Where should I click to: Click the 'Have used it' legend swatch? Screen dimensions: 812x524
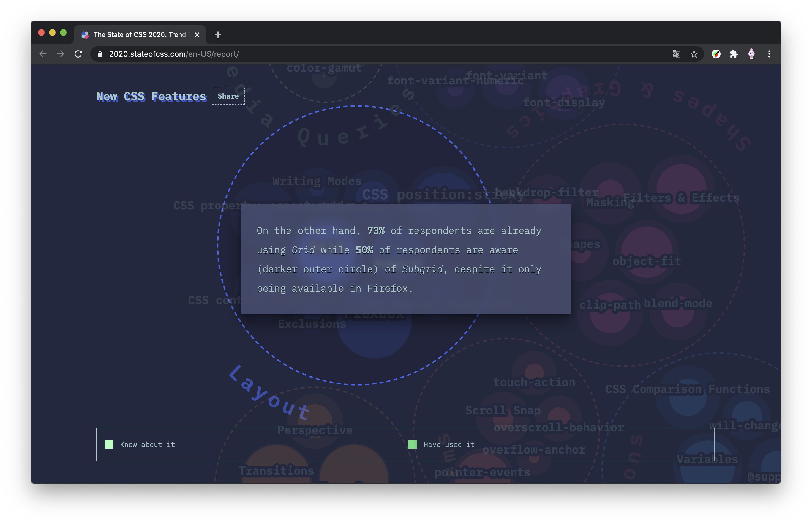[412, 444]
